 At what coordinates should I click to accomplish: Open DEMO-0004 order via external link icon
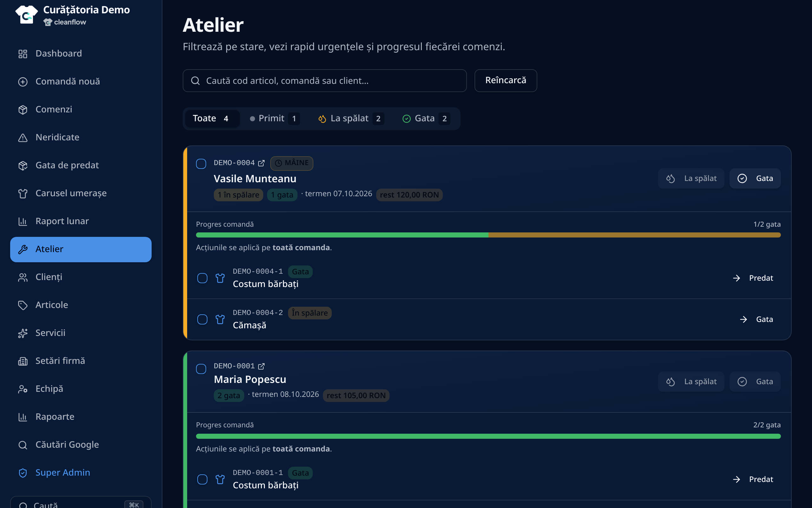(261, 163)
